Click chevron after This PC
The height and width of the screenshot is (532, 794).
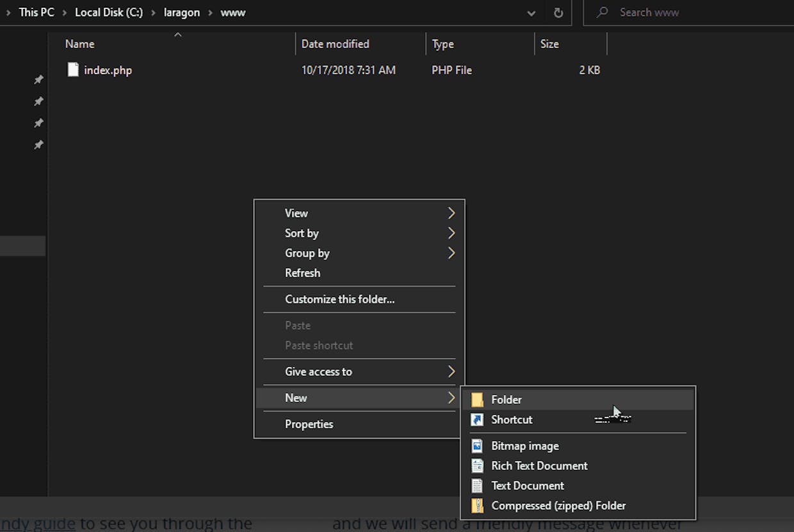(65, 13)
